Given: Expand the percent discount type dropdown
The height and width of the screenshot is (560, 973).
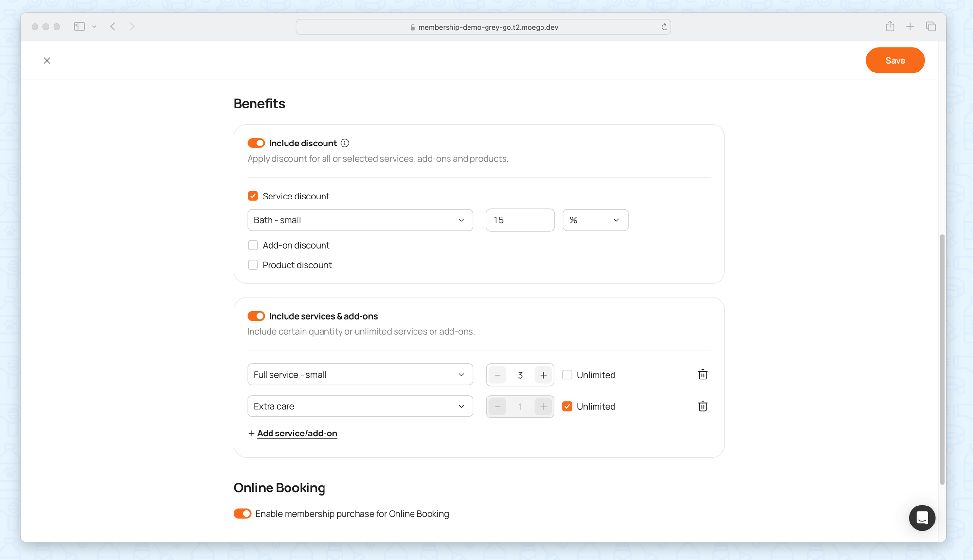Looking at the screenshot, I should [x=595, y=220].
